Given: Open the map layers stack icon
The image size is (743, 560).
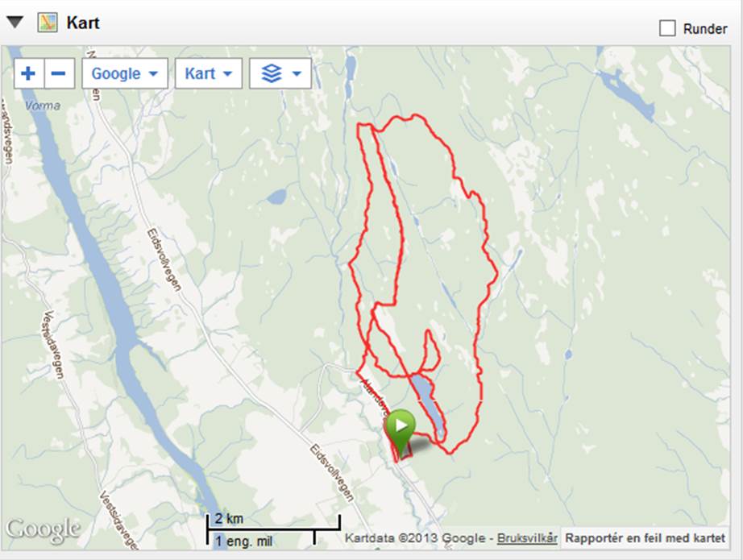Looking at the screenshot, I should point(272,73).
